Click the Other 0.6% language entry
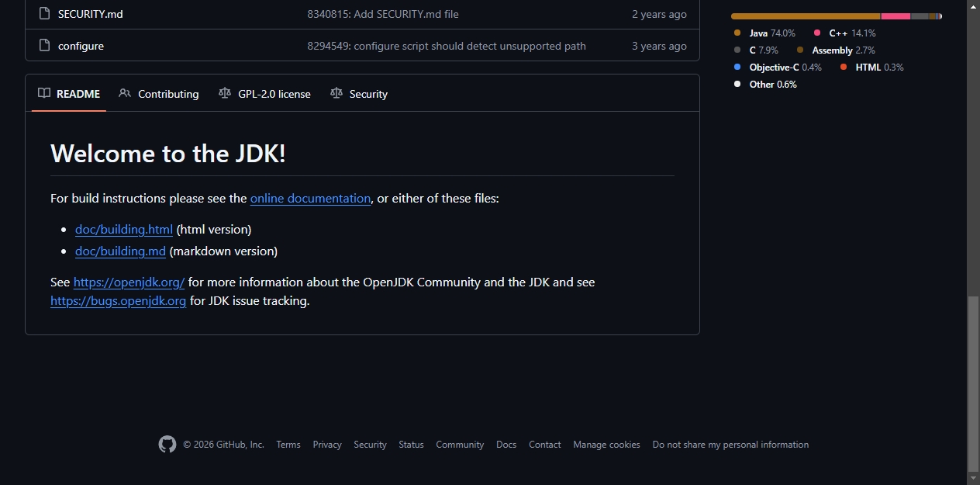 [x=765, y=85]
